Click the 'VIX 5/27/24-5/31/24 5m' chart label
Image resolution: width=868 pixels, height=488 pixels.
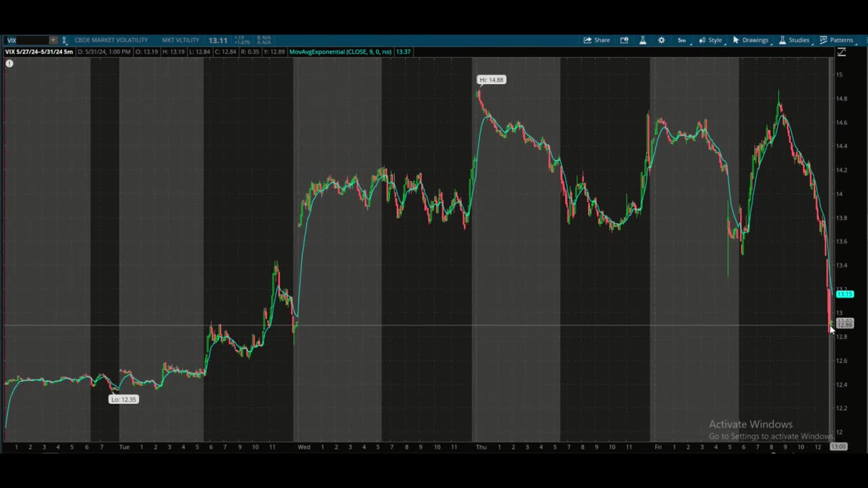coord(39,52)
